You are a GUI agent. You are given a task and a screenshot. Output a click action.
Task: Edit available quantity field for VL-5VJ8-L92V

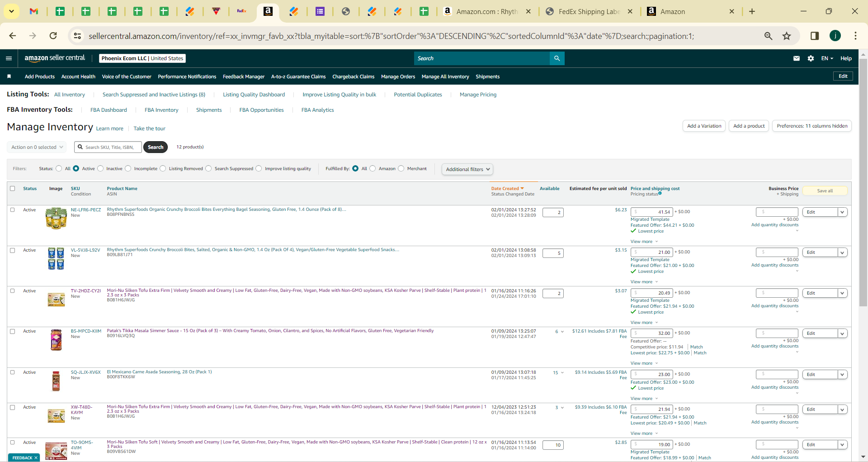pyautogui.click(x=553, y=253)
